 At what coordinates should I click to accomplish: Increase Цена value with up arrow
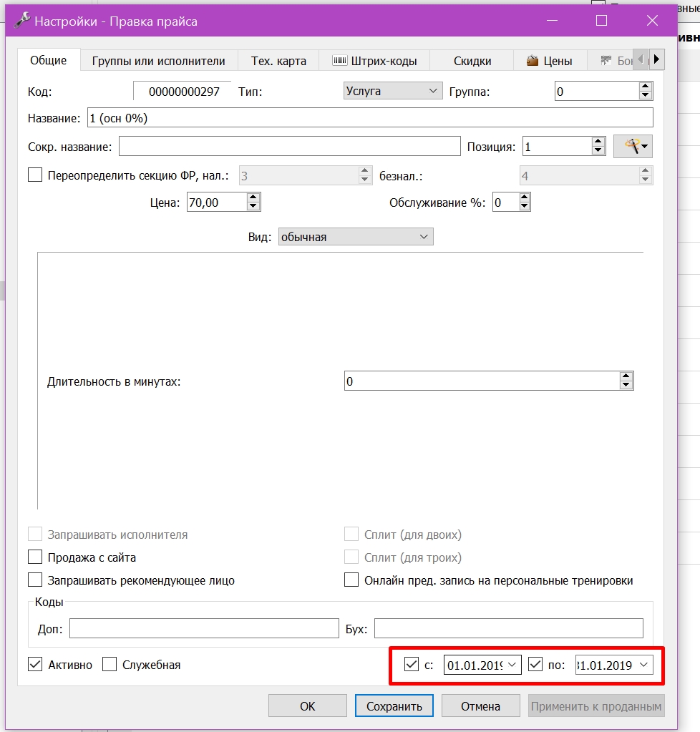click(253, 198)
